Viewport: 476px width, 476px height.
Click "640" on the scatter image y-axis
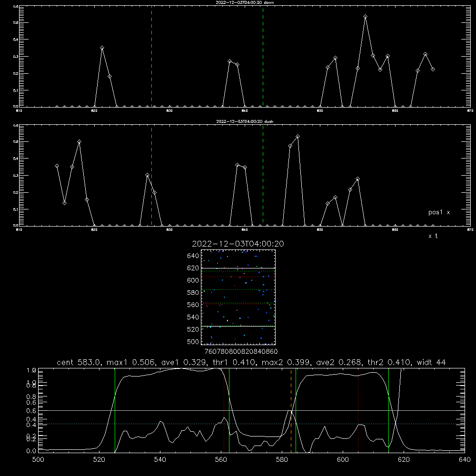pos(193,256)
